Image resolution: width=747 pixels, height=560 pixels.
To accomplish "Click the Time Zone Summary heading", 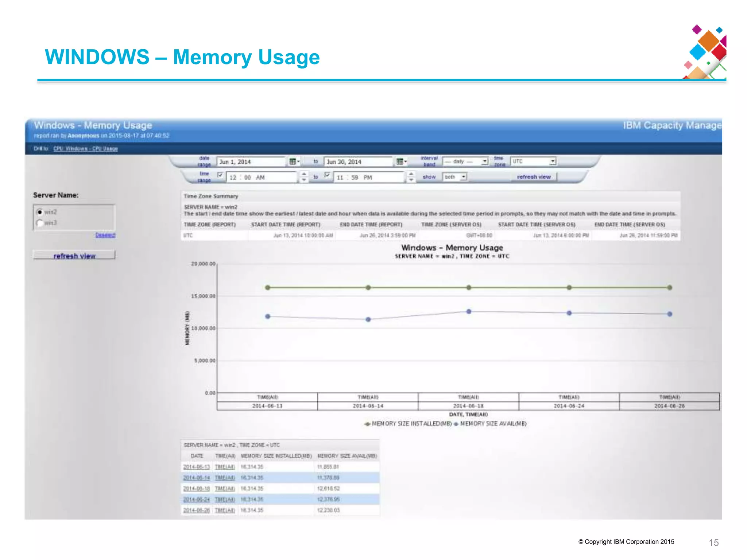I will click(211, 196).
